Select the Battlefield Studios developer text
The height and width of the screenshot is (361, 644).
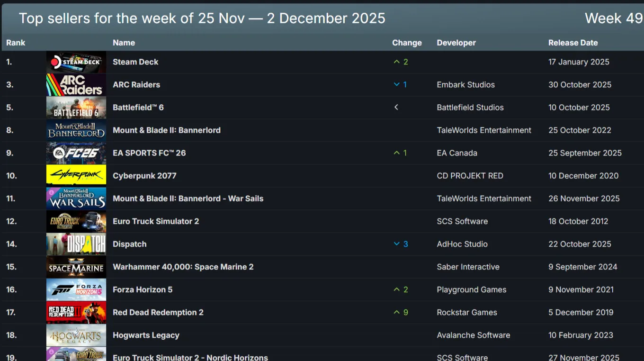point(470,108)
